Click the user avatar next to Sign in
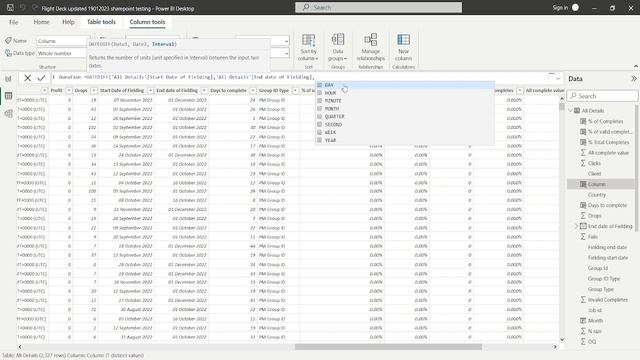 pos(575,7)
